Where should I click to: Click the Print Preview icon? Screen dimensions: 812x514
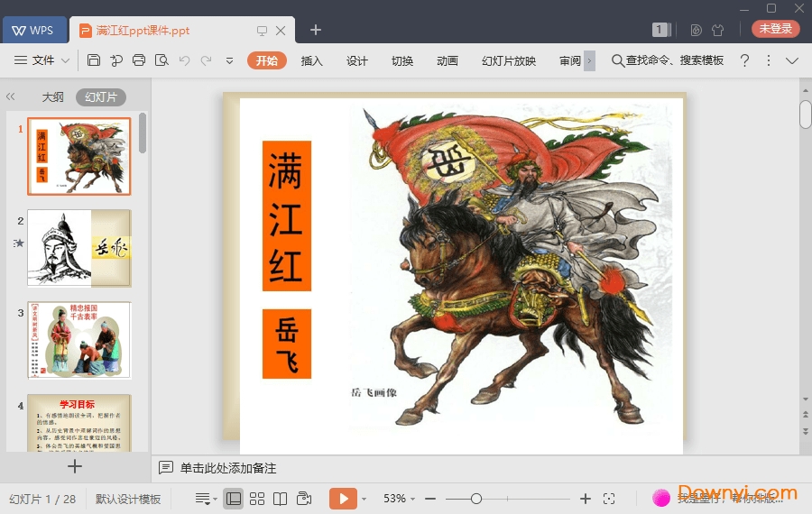[161, 60]
